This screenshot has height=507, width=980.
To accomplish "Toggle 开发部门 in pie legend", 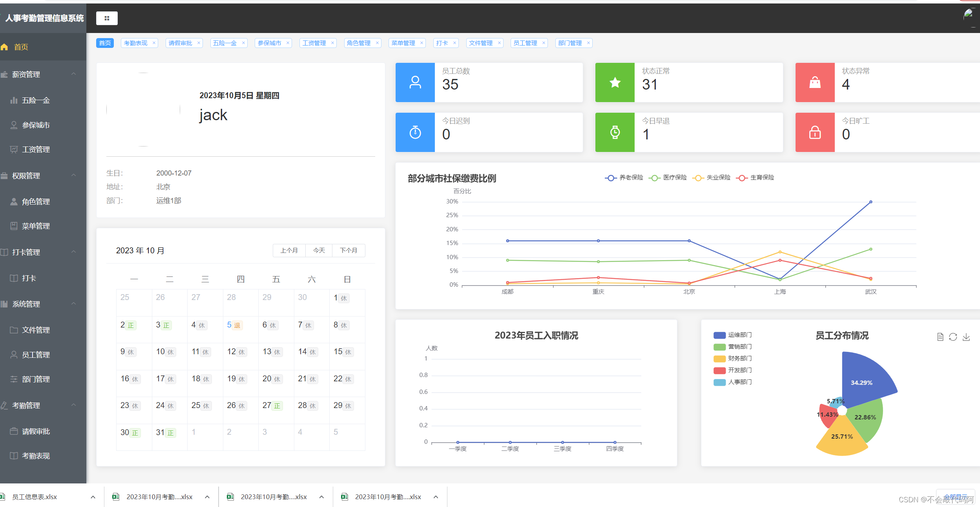I will (732, 370).
